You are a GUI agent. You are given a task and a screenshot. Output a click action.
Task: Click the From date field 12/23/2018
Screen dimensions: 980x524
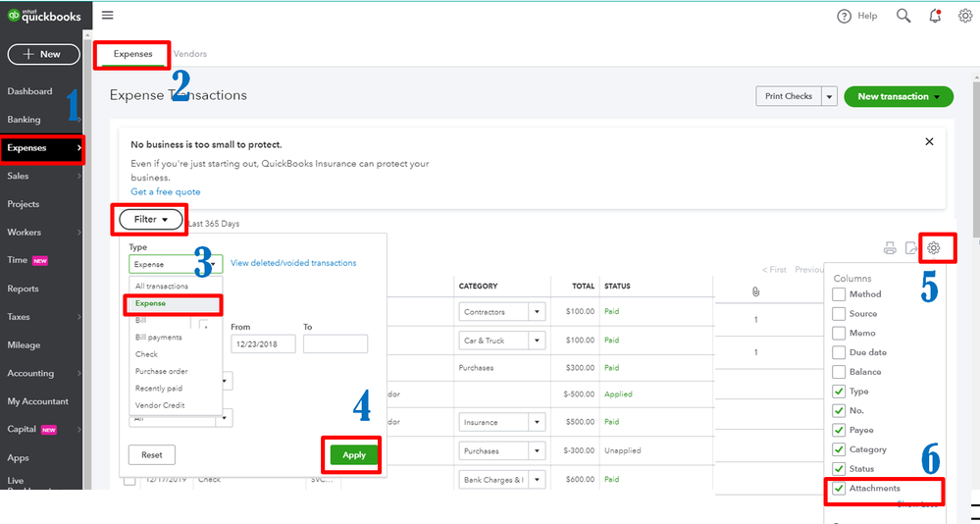pos(263,343)
